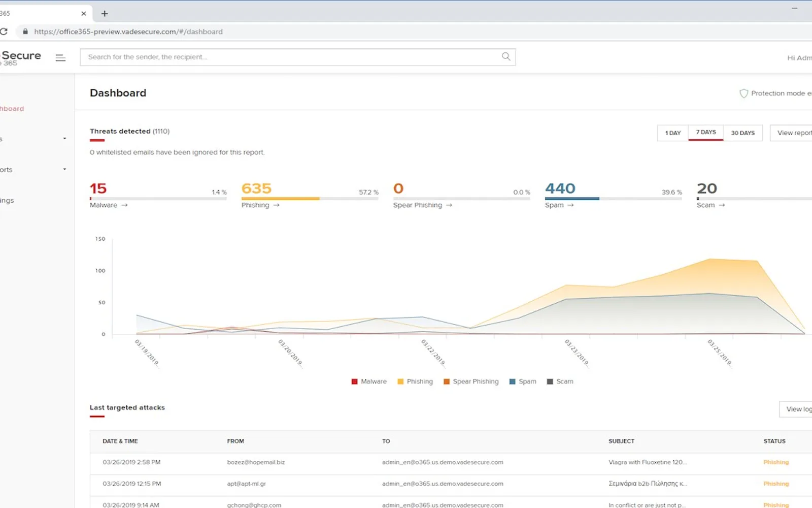
Task: Focus the sender/recipient search field
Action: coord(298,57)
